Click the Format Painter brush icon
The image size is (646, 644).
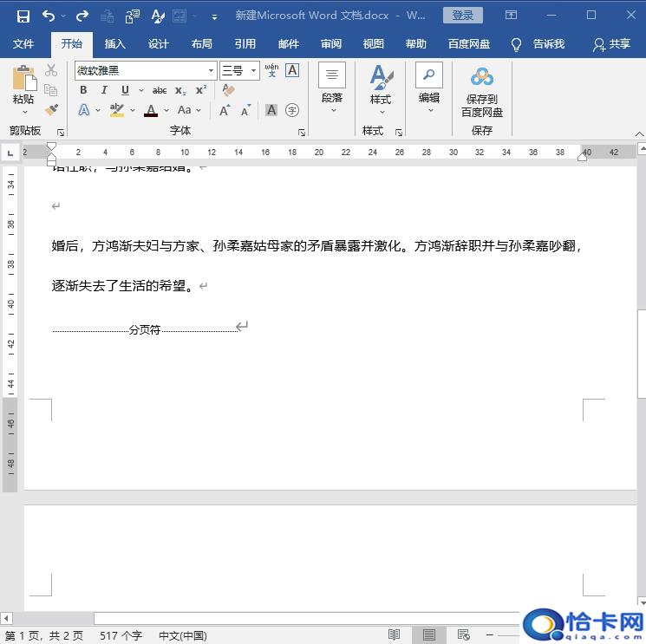point(51,110)
